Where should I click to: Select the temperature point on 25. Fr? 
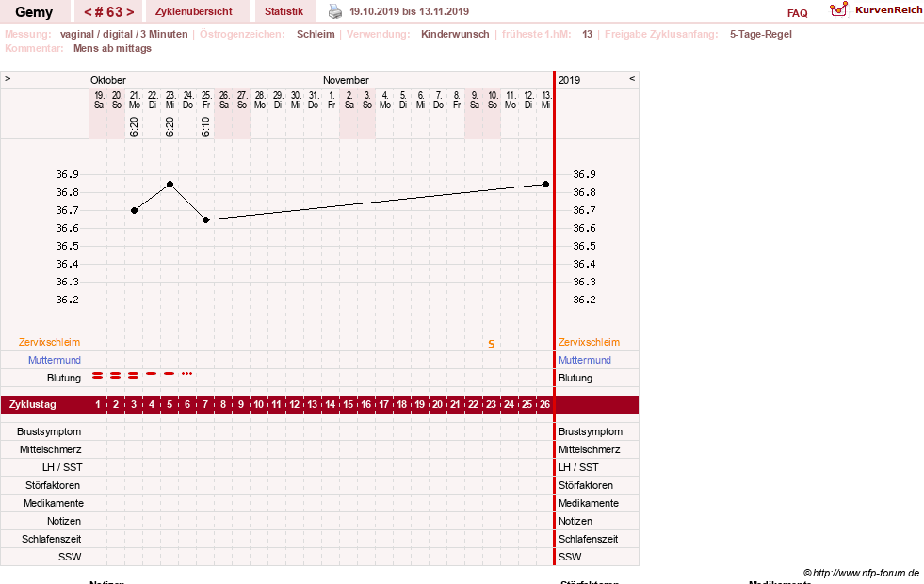point(205,219)
